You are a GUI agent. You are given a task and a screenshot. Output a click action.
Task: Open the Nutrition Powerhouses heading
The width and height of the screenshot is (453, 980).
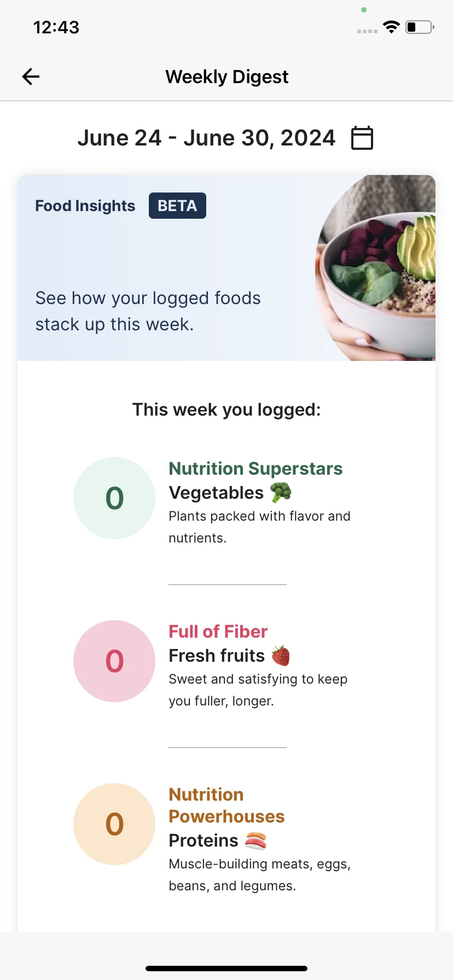click(226, 806)
